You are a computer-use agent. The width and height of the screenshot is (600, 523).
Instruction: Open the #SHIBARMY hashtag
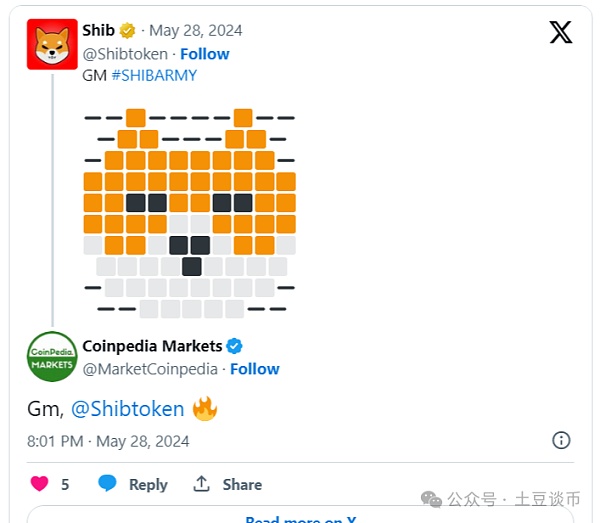coord(155,76)
